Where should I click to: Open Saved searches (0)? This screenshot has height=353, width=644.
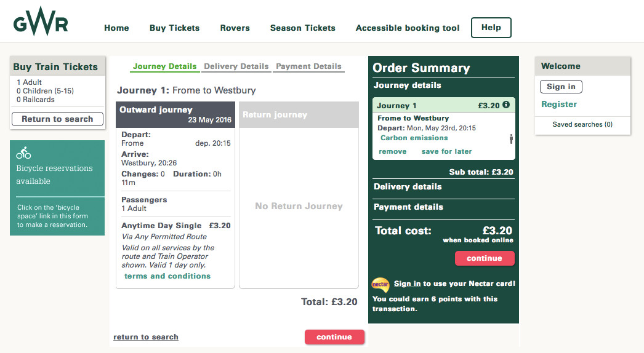(x=582, y=124)
